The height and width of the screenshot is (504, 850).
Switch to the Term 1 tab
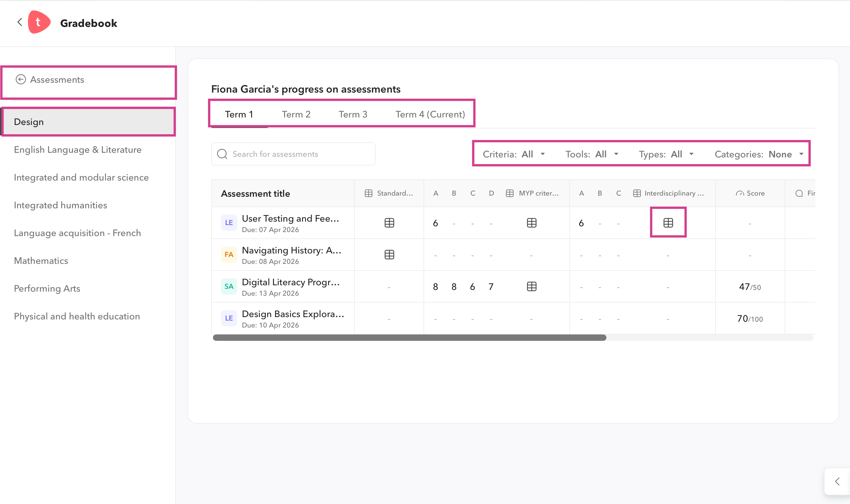coord(239,114)
